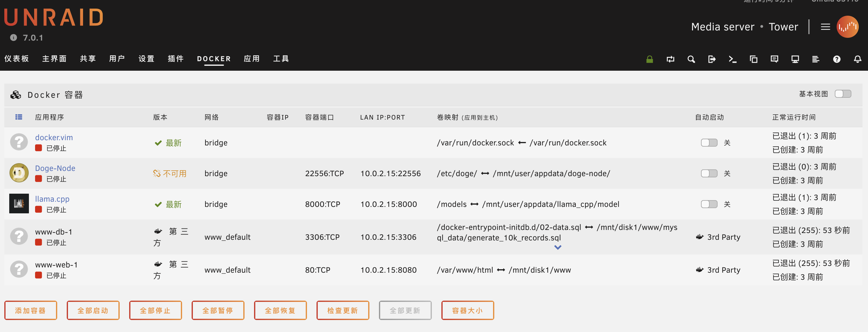Click the logout icon in toolbar
The width and height of the screenshot is (868, 332).
click(x=712, y=59)
